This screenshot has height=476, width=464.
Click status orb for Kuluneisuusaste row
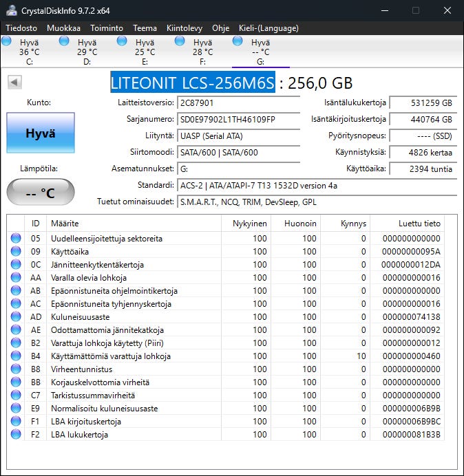point(16,317)
